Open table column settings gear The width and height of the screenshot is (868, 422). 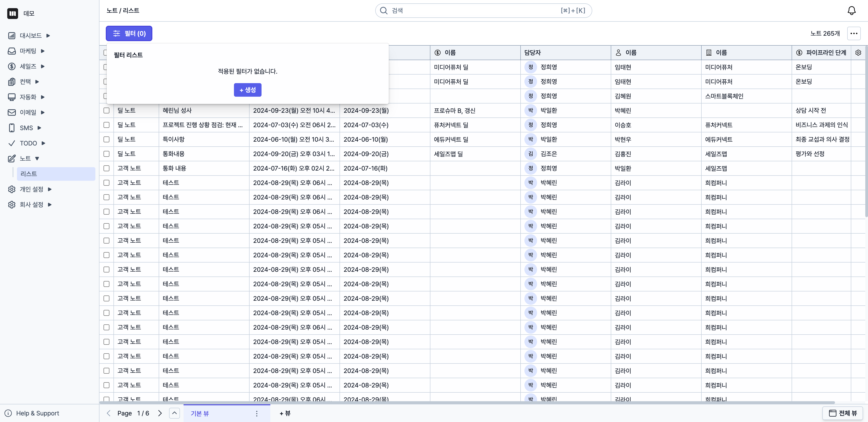[858, 53]
